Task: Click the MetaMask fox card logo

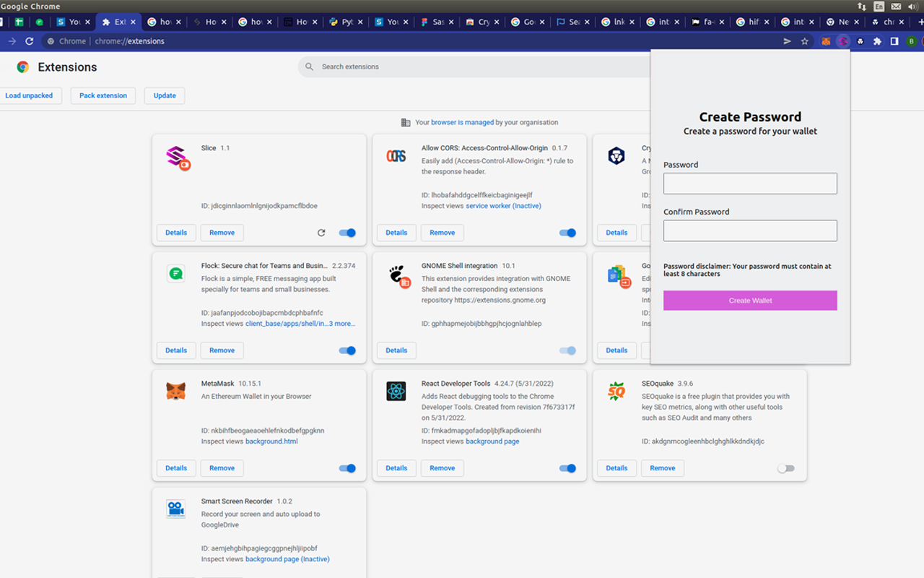Action: tap(176, 392)
